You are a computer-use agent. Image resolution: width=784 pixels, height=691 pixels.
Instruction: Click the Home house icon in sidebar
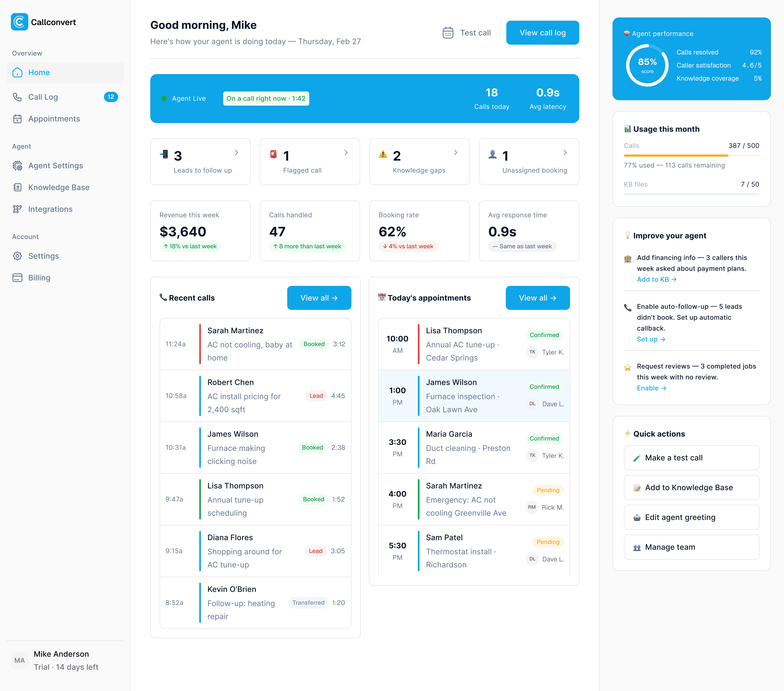coord(17,73)
